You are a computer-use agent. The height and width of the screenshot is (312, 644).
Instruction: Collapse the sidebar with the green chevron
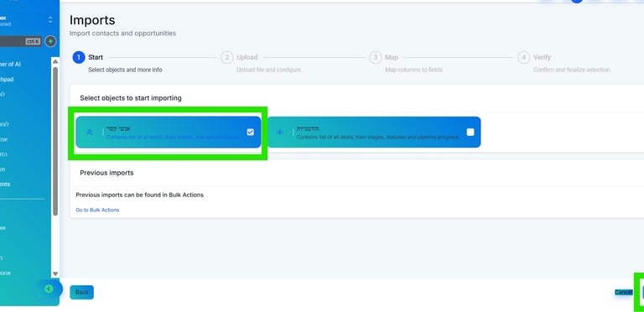[x=49, y=289]
